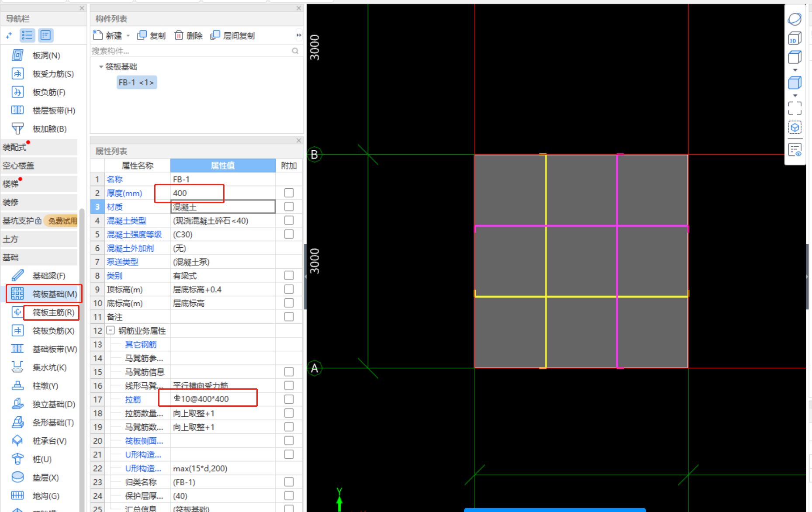Viewport: 812px width, 512px height.
Task: Expand the 楼梯 category
Action: click(38, 184)
